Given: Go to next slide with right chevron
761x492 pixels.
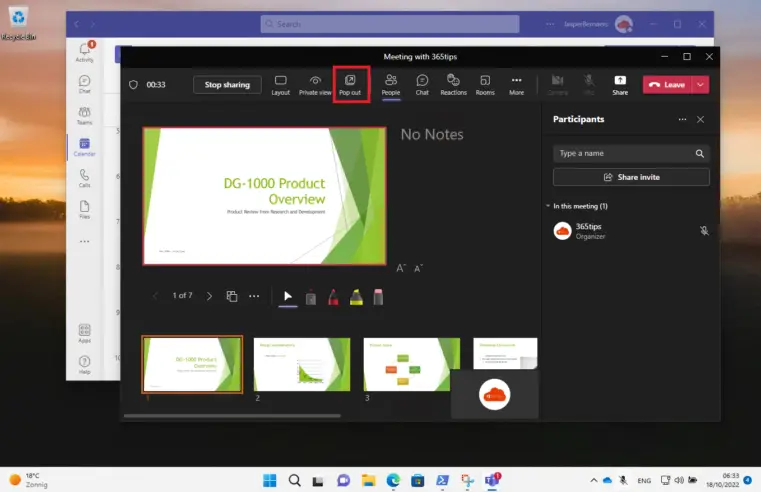Looking at the screenshot, I should (209, 296).
